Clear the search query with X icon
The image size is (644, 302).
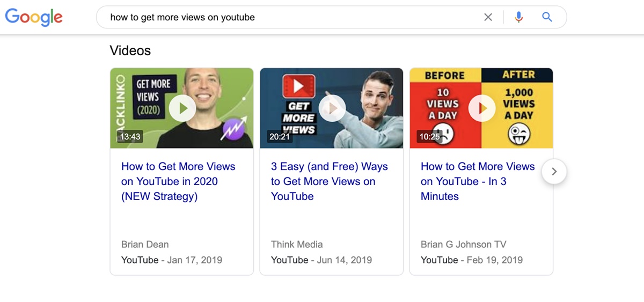(x=488, y=17)
